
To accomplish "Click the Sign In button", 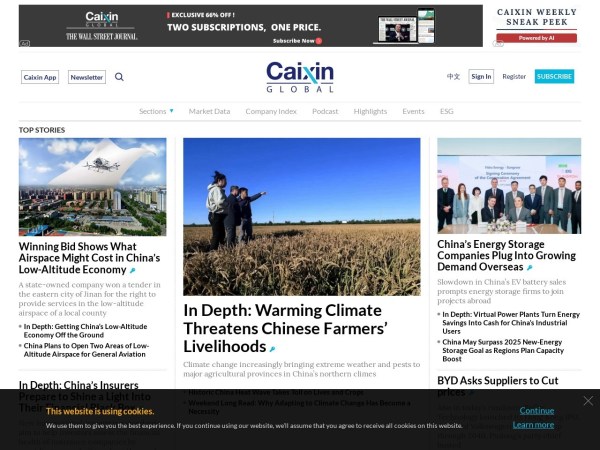I will coord(481,77).
